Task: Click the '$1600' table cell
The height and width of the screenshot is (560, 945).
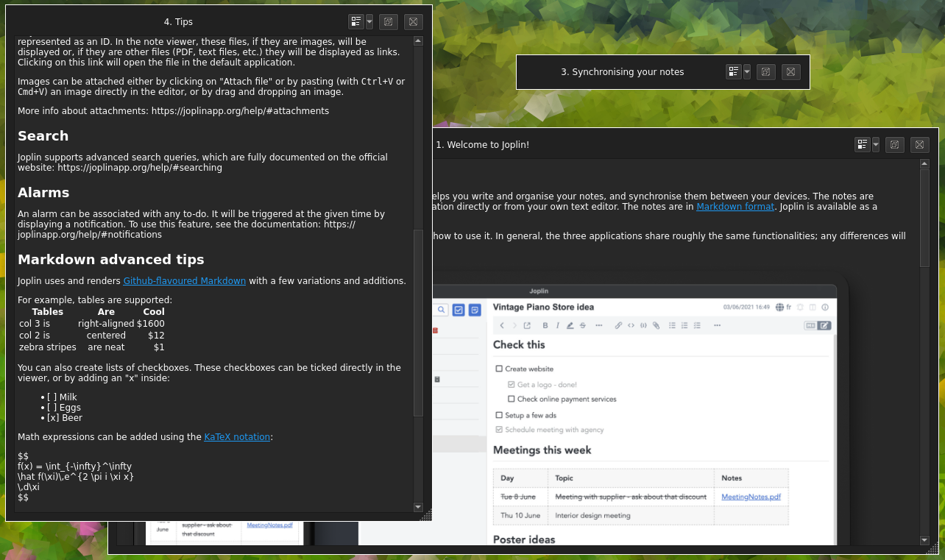Action: click(x=151, y=324)
